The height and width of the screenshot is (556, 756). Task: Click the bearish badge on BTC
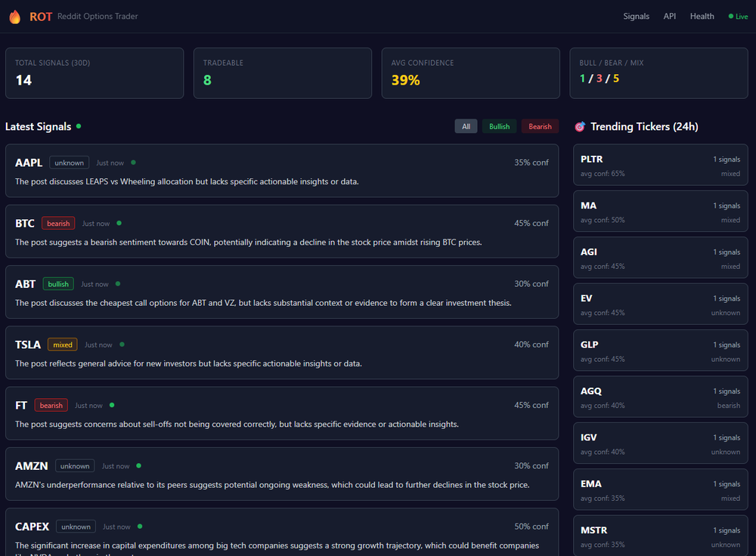pos(58,224)
